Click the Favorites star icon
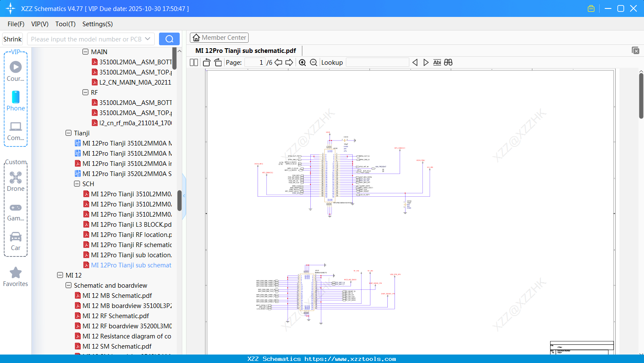644x363 pixels. point(15,272)
